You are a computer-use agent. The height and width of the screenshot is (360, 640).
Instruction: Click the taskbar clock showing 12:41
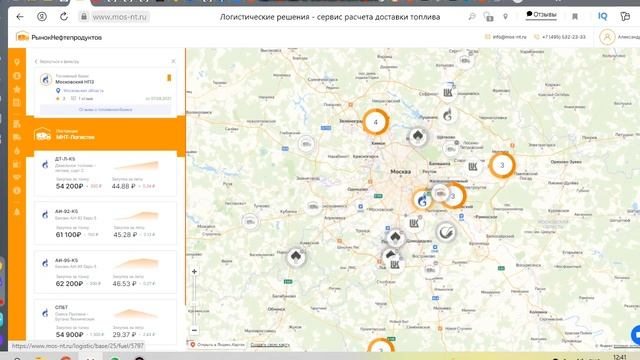tap(619, 357)
